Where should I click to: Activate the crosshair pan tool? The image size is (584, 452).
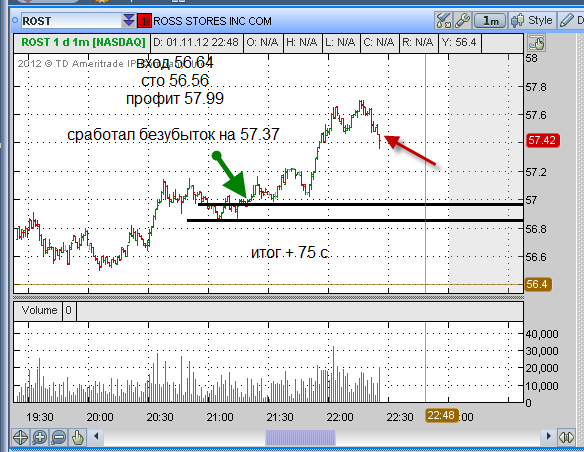[20, 437]
